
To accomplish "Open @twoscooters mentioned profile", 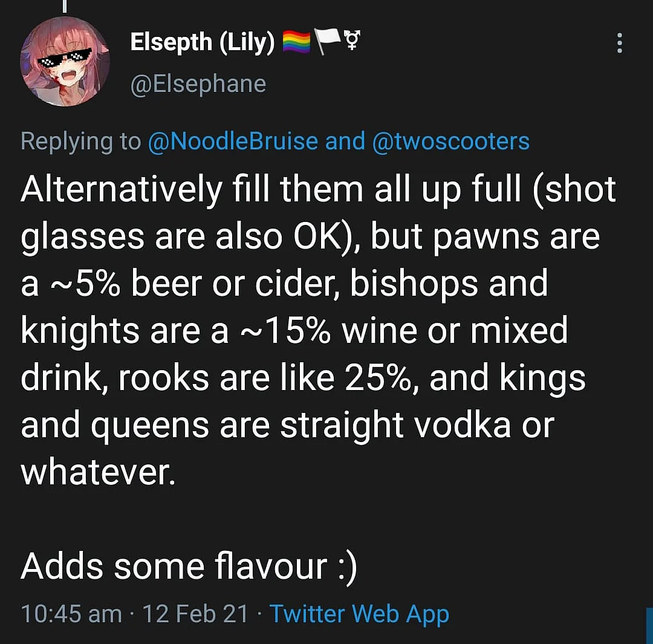I will (x=450, y=141).
